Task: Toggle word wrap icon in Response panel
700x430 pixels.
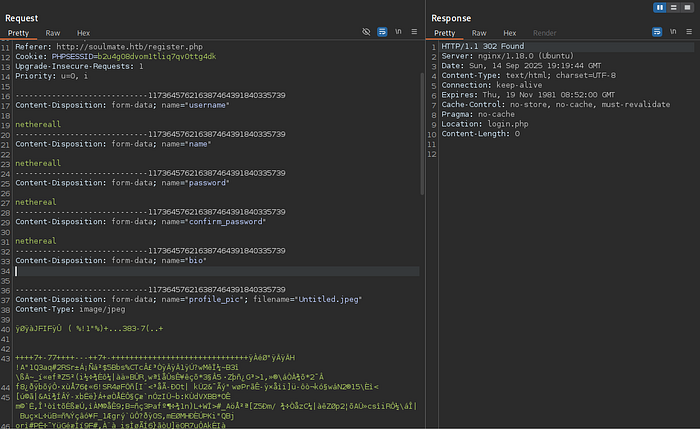Action: tap(657, 32)
